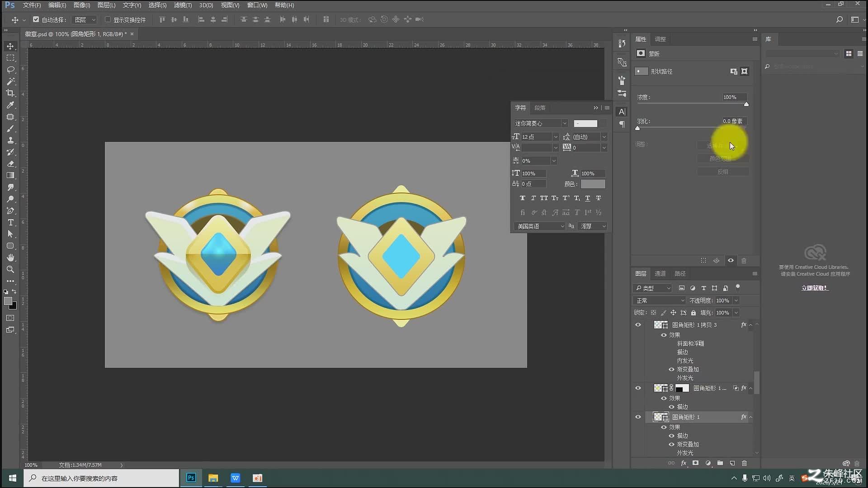868x488 pixels.
Task: Select the Eraser tool
Action: (x=10, y=164)
